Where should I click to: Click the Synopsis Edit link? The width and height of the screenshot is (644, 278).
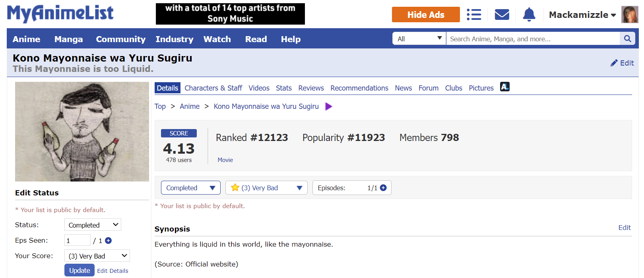click(625, 228)
